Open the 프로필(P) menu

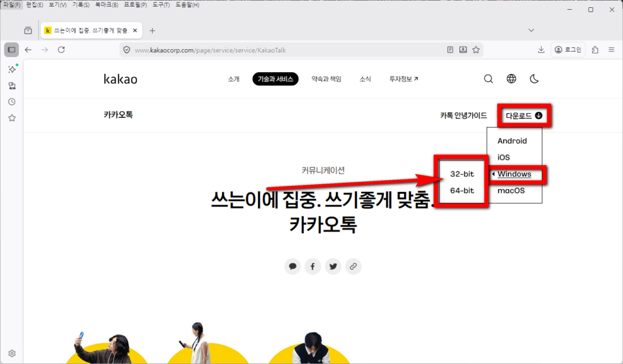[x=135, y=5]
